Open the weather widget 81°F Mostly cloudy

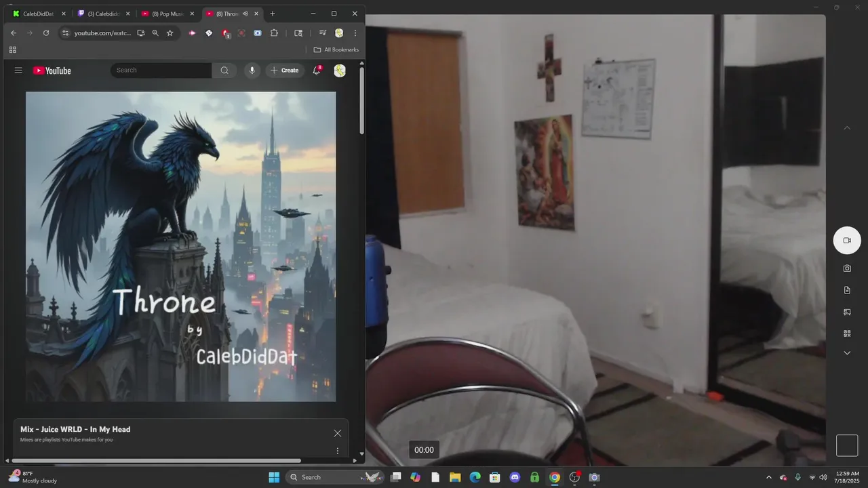coord(33,477)
